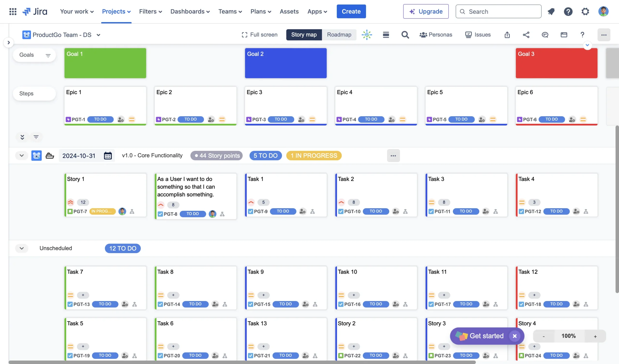Open the release date calendar picker
The width and height of the screenshot is (619, 364).
[x=108, y=156]
